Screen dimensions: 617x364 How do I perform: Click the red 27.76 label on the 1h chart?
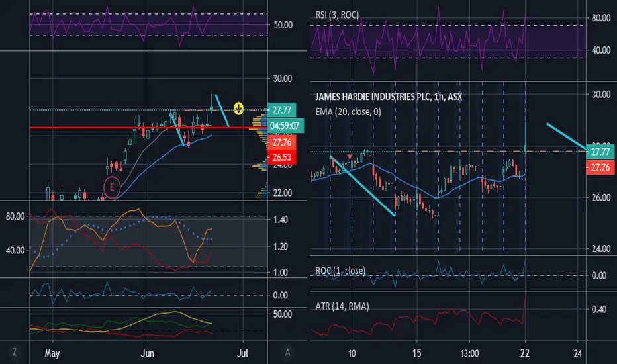[600, 167]
